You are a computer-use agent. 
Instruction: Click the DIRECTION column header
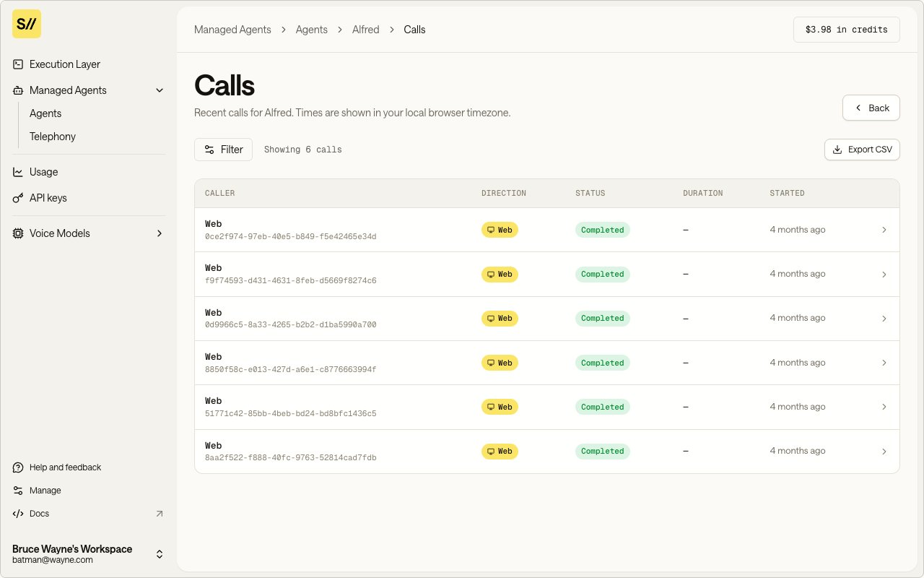click(504, 193)
